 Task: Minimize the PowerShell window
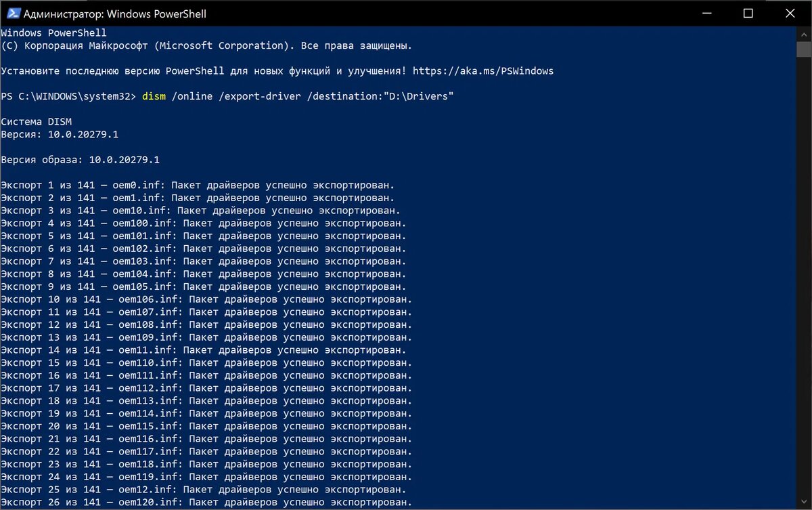[706, 14]
